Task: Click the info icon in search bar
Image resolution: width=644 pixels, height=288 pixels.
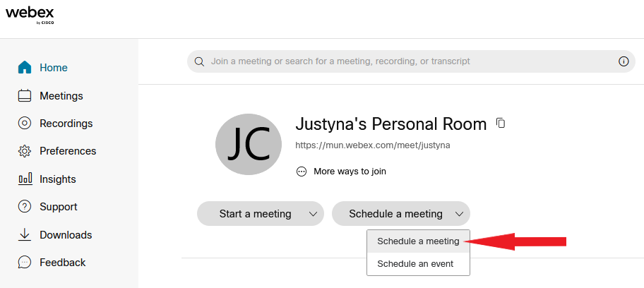Action: [x=624, y=61]
